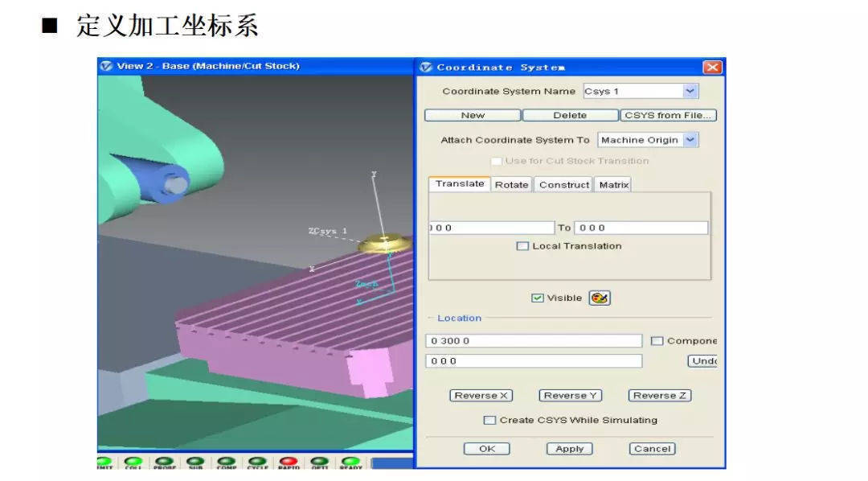The image size is (868, 481).
Task: Click the Undo button
Action: [x=702, y=361]
